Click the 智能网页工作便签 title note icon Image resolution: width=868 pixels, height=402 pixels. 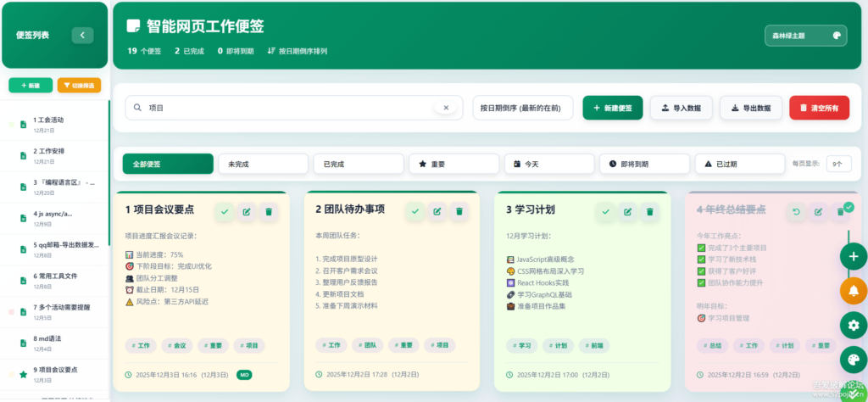point(133,26)
